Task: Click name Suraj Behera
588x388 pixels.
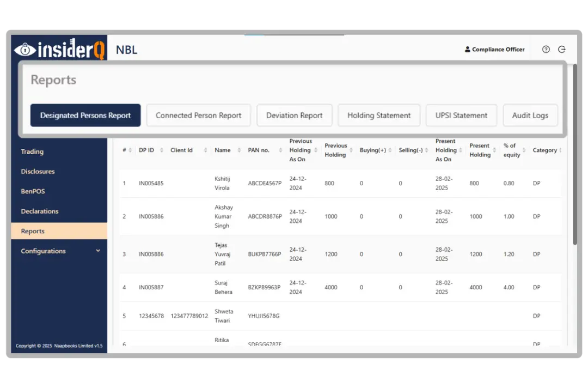Action: tap(223, 287)
